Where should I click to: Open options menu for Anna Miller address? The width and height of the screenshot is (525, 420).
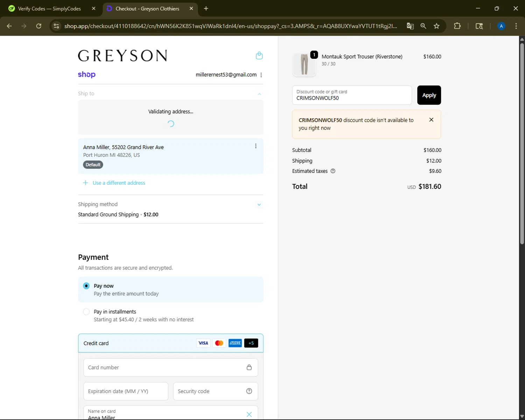[x=256, y=146]
